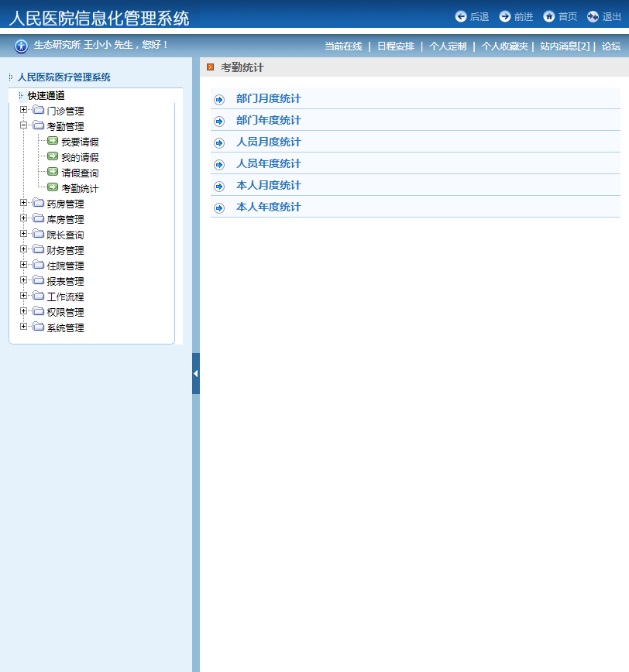
Task: Click the arrow icon beside 部门月度统计
Action: 219,99
